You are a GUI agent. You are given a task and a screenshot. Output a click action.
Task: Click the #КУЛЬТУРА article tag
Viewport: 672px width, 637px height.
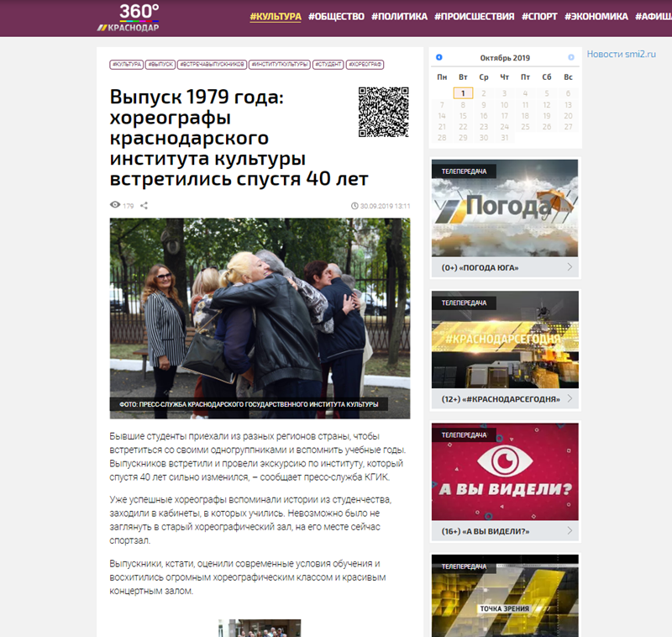pos(127,65)
